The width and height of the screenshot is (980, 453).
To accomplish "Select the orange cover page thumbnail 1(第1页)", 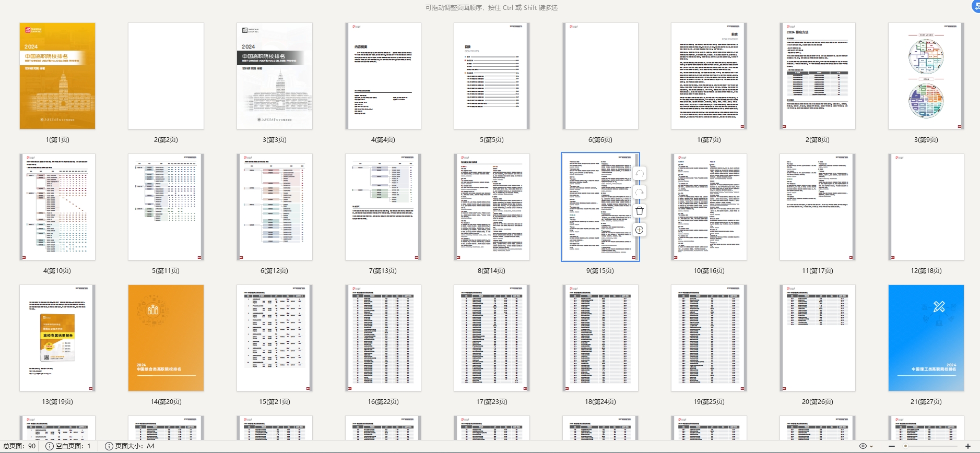I will click(57, 76).
